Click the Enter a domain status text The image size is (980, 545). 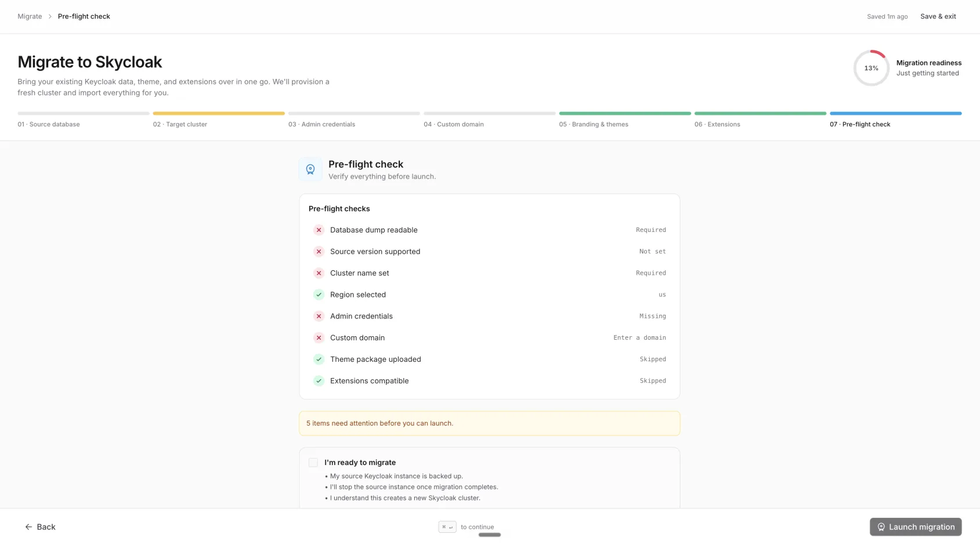coord(639,337)
